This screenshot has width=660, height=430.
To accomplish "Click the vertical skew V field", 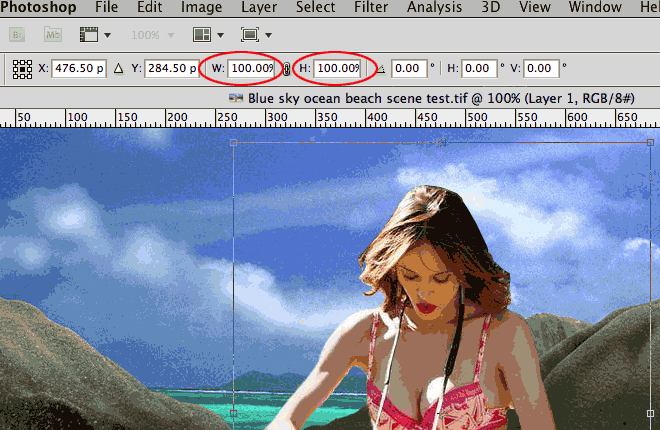I will coord(541,68).
